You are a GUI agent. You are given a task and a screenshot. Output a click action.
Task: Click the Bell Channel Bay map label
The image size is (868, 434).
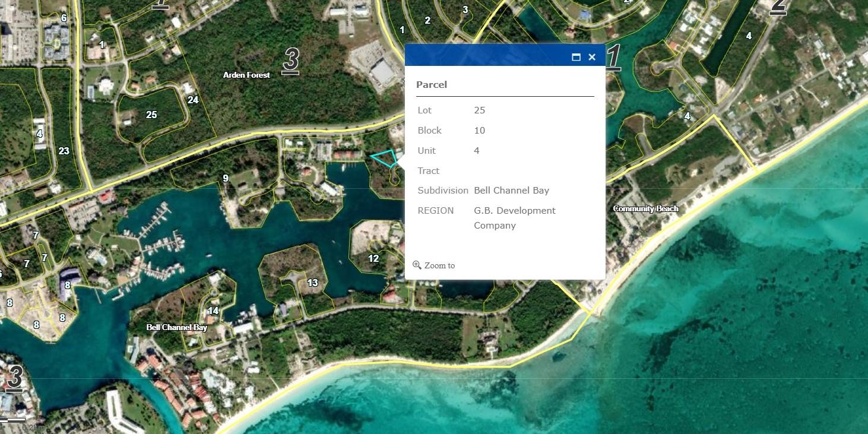tap(177, 327)
